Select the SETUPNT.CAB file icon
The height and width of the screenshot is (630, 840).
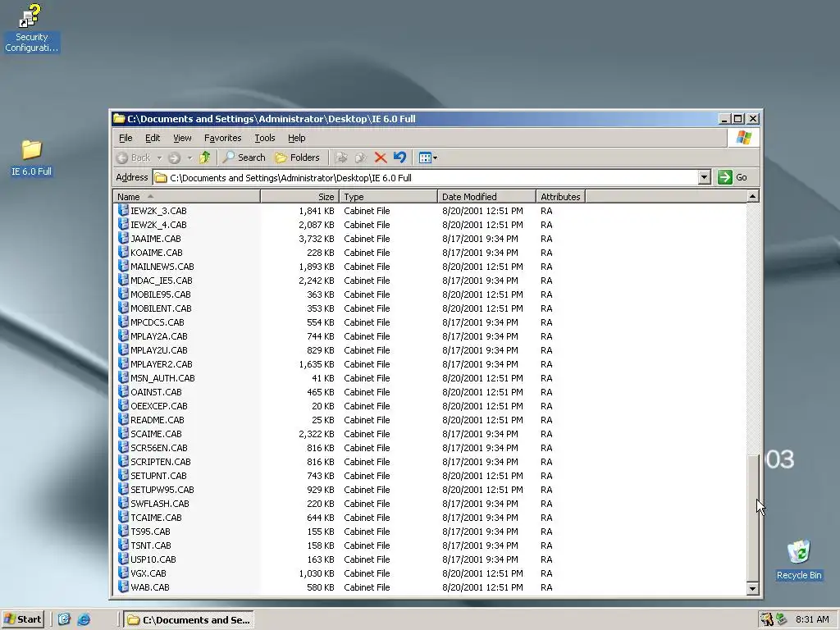point(123,475)
